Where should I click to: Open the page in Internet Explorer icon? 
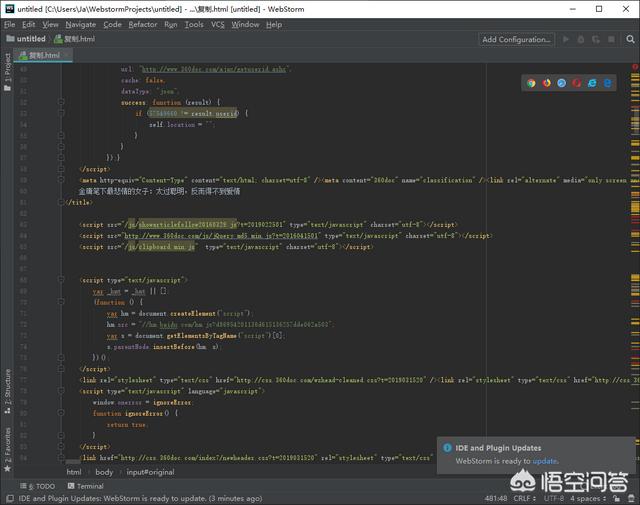[592, 83]
